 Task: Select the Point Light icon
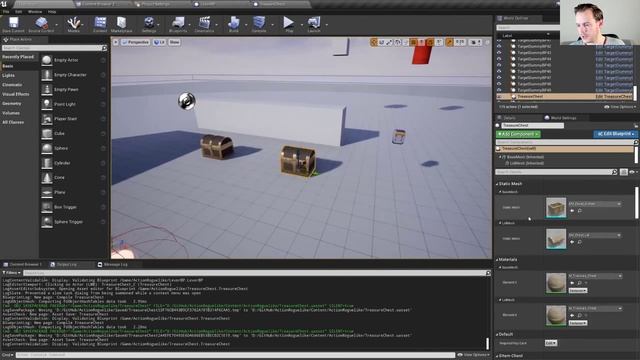click(47, 104)
